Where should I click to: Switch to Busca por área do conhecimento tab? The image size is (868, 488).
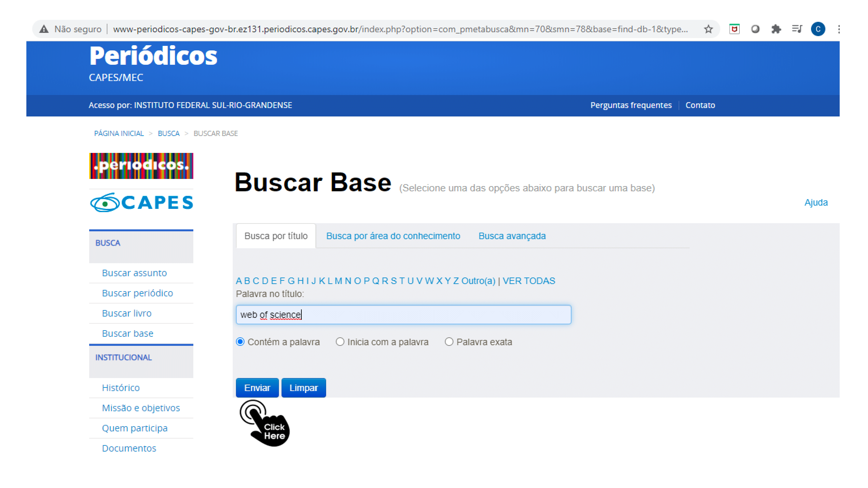point(393,236)
